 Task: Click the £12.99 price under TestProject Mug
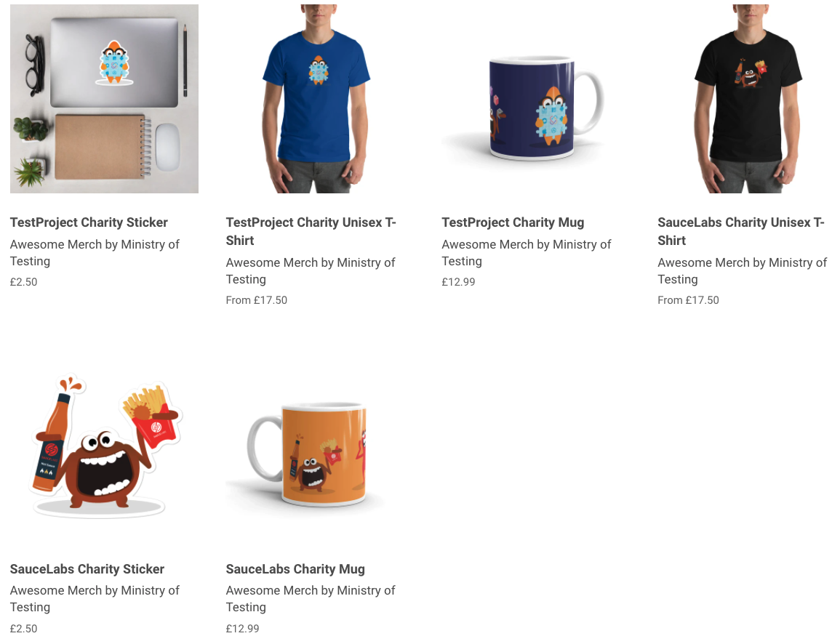pyautogui.click(x=458, y=282)
